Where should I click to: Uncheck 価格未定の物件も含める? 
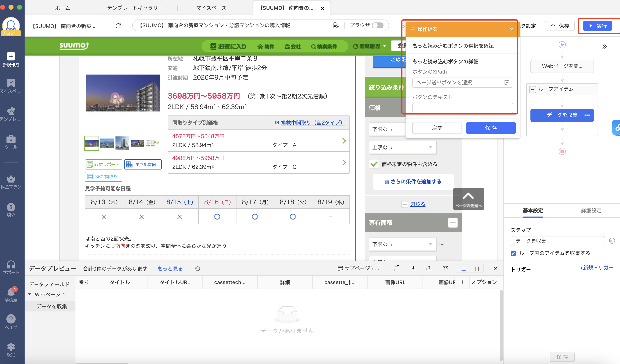tap(374, 164)
